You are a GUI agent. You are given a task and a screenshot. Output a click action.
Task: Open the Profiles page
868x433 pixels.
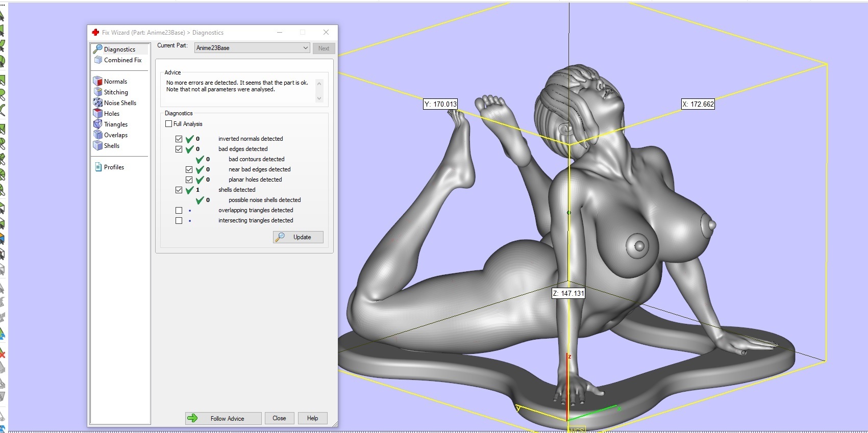coord(114,167)
